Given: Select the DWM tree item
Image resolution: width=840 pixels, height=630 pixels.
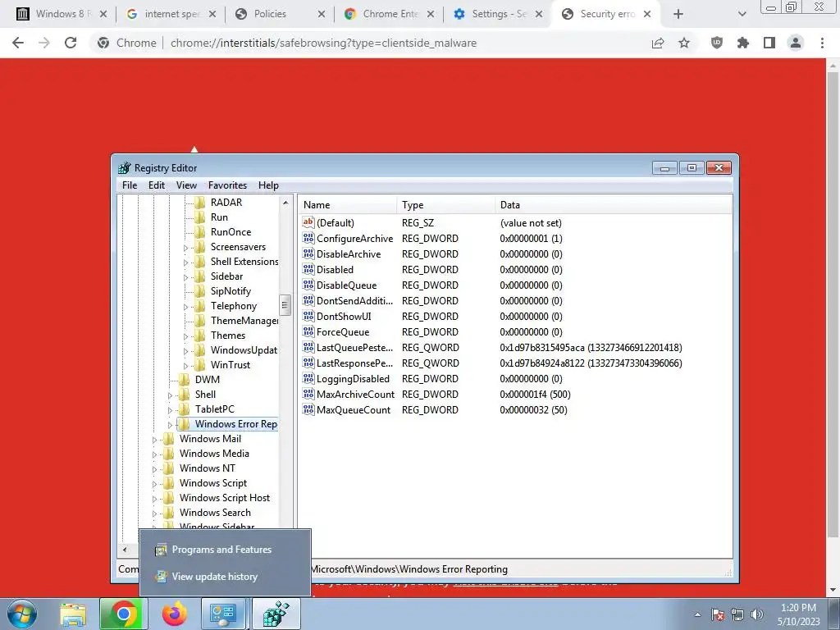Looking at the screenshot, I should (208, 379).
